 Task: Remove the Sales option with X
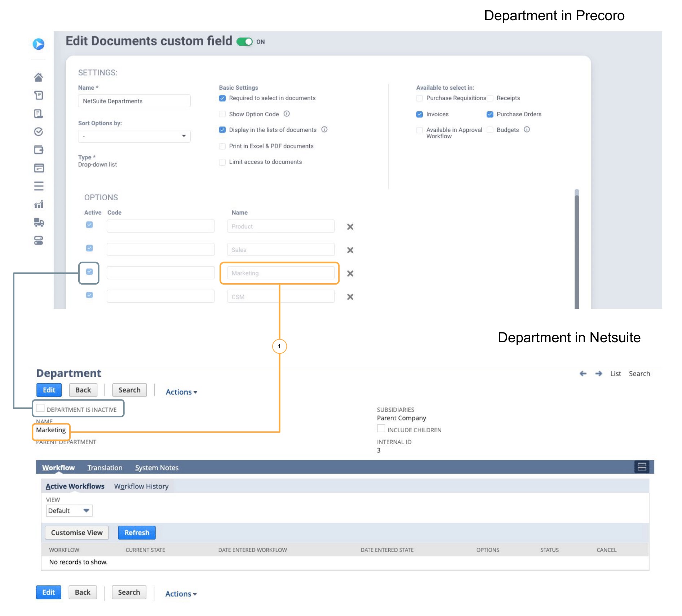[x=350, y=250]
